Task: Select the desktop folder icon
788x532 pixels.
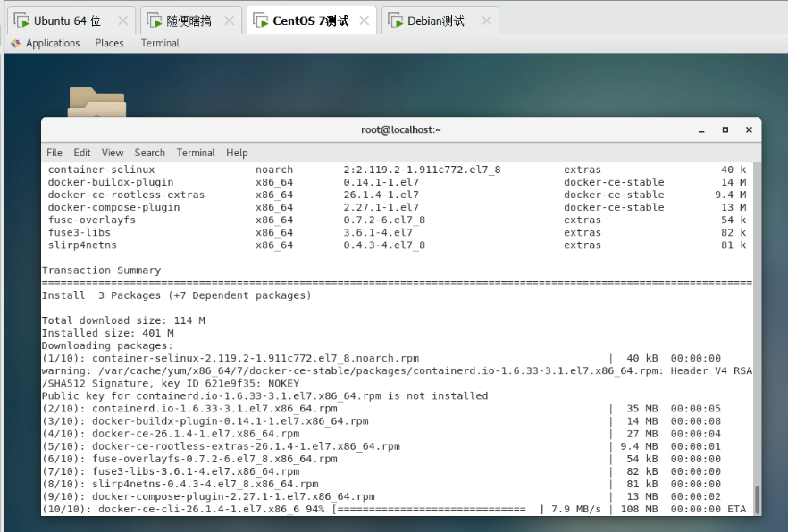Action: [97, 102]
